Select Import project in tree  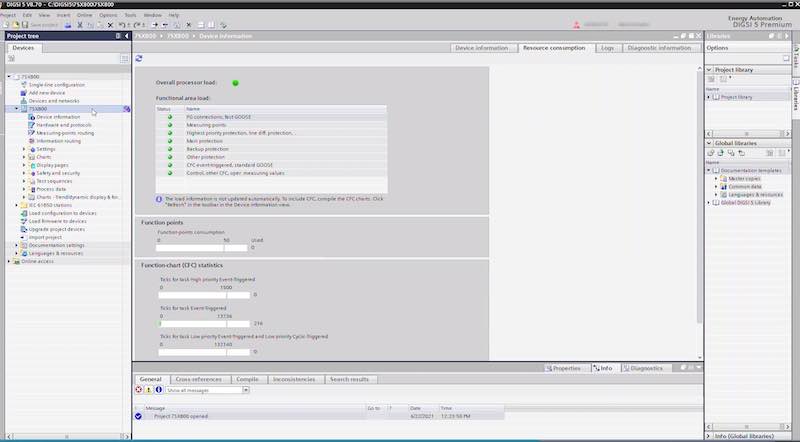[45, 237]
